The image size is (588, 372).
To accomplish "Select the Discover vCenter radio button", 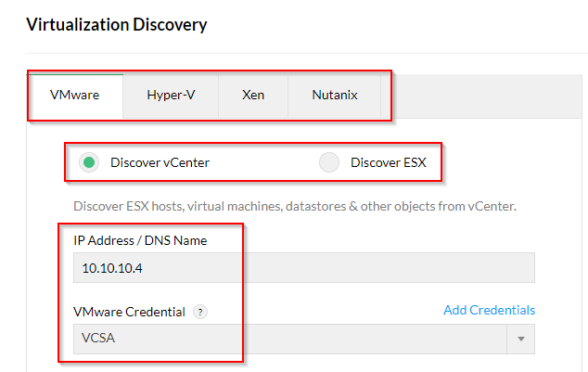I will tap(89, 162).
